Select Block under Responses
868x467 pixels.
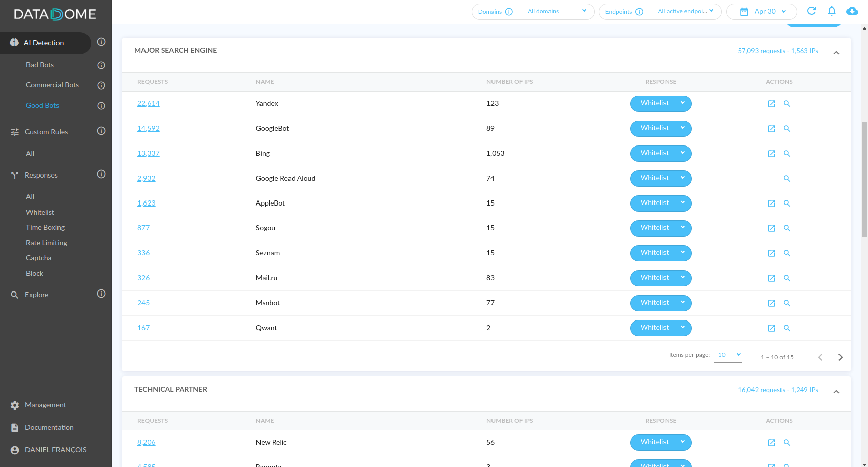tap(35, 273)
